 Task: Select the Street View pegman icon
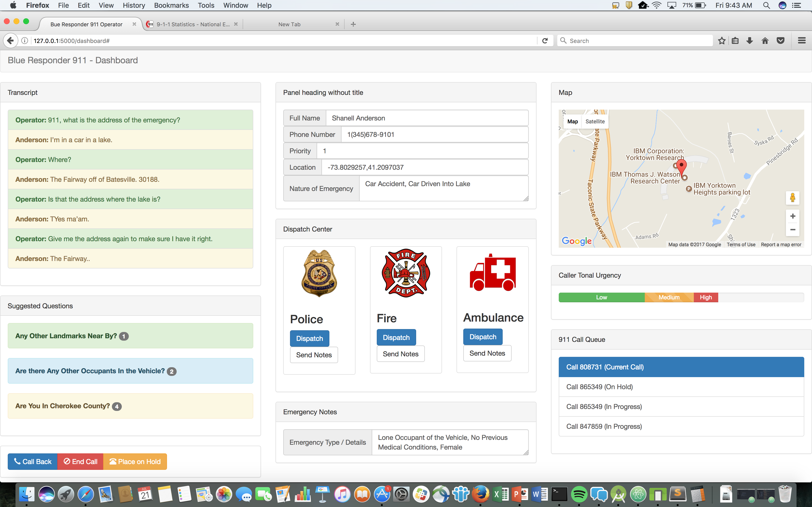click(792, 197)
